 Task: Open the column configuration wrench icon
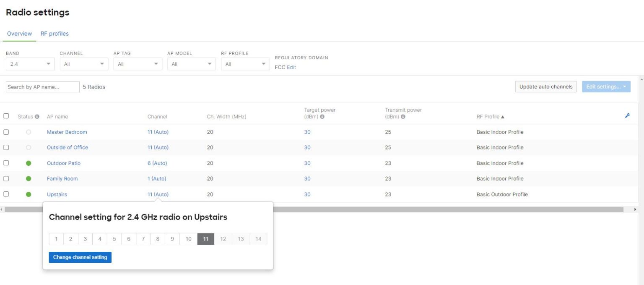pos(627,116)
